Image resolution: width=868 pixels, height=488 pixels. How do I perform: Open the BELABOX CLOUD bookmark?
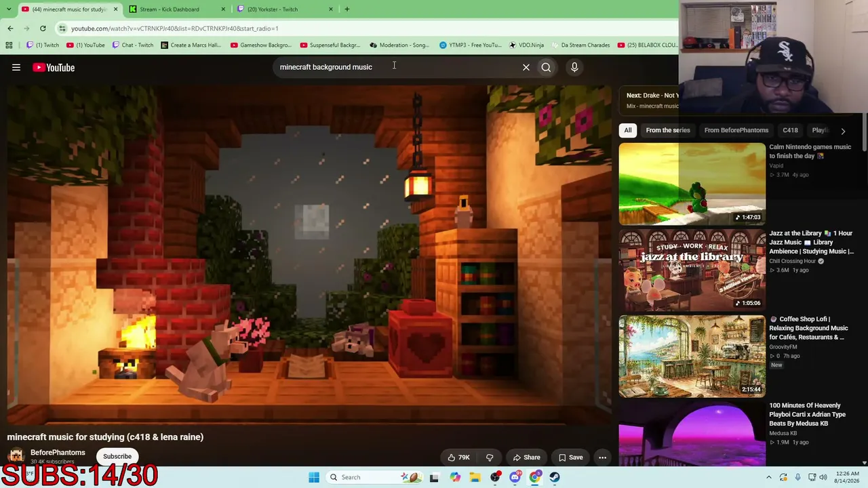tap(648, 45)
